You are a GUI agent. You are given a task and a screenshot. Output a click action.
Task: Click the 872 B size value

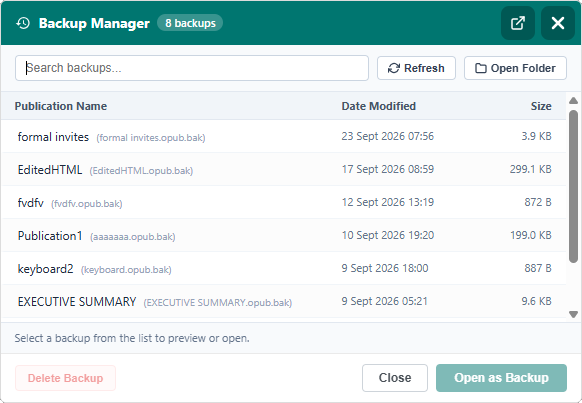point(538,202)
